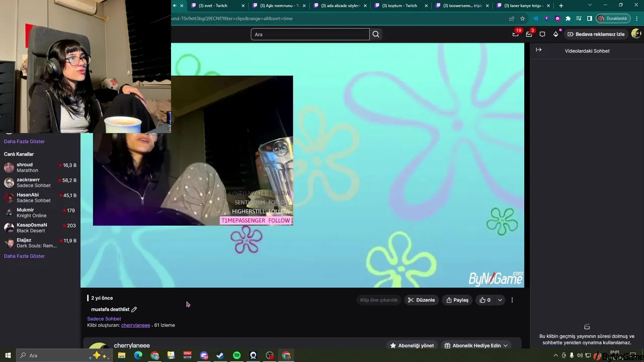Open the clip more-options three dots
The image size is (644, 362).
click(512, 300)
